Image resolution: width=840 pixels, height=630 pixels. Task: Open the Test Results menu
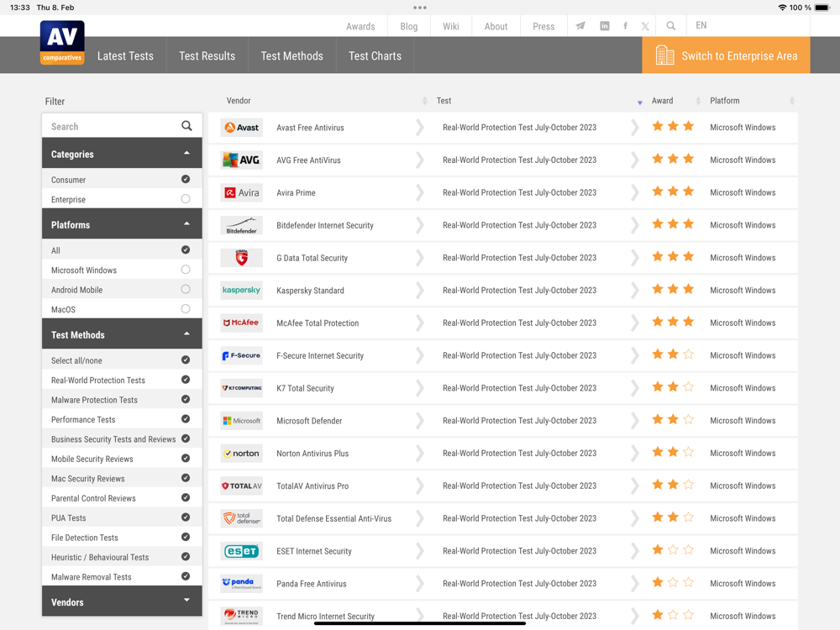click(207, 55)
